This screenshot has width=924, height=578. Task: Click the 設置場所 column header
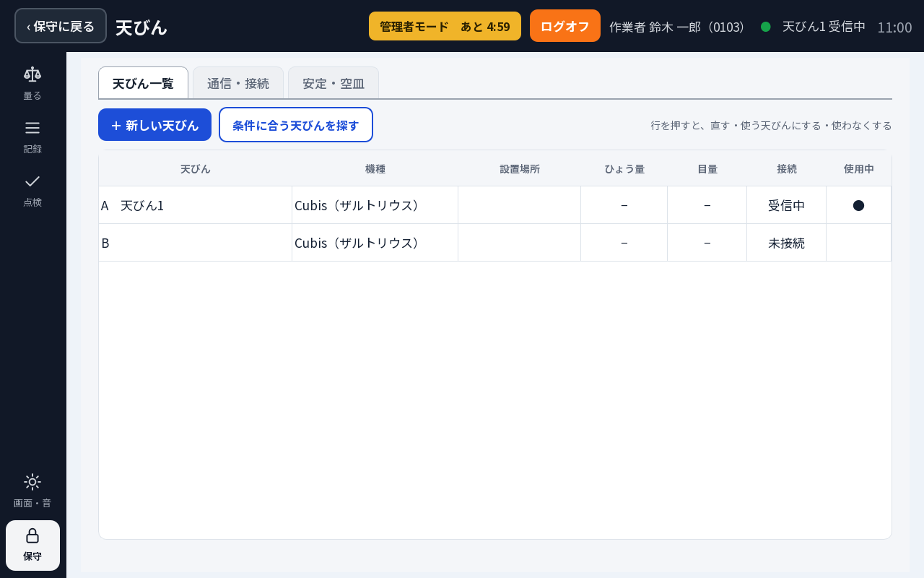(x=520, y=168)
